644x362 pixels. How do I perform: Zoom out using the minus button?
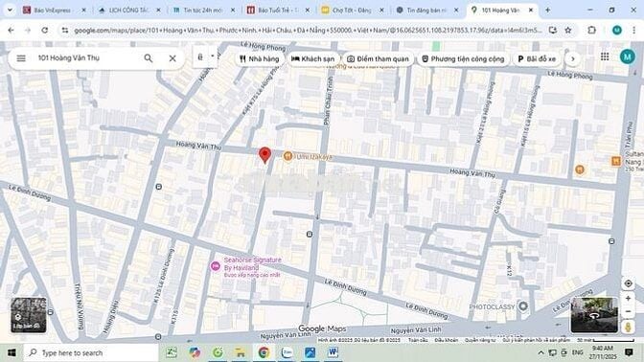[x=628, y=311]
